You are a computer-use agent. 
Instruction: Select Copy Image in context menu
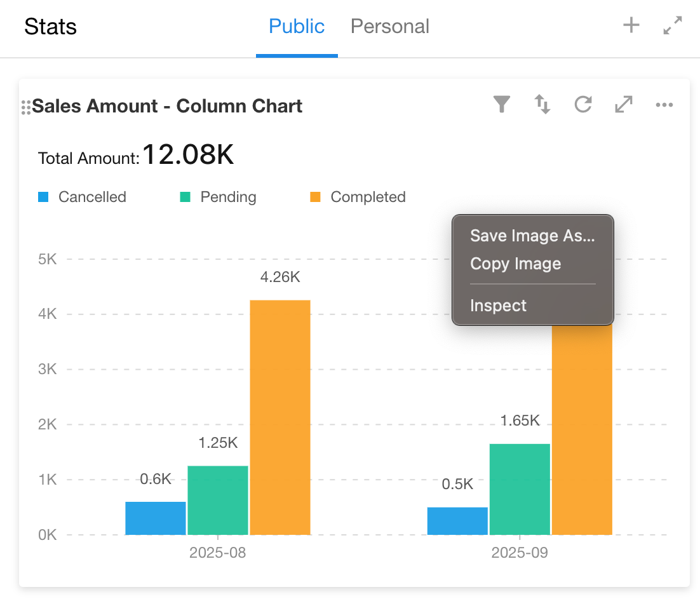[515, 264]
